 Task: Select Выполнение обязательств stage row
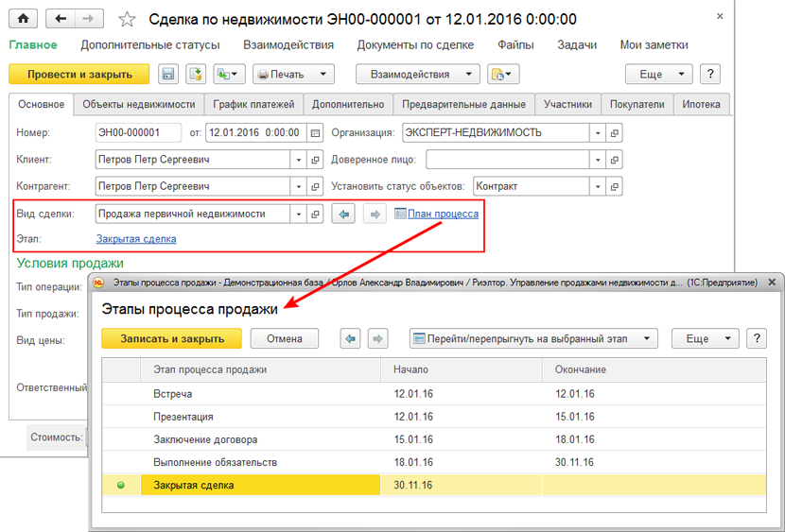434,462
